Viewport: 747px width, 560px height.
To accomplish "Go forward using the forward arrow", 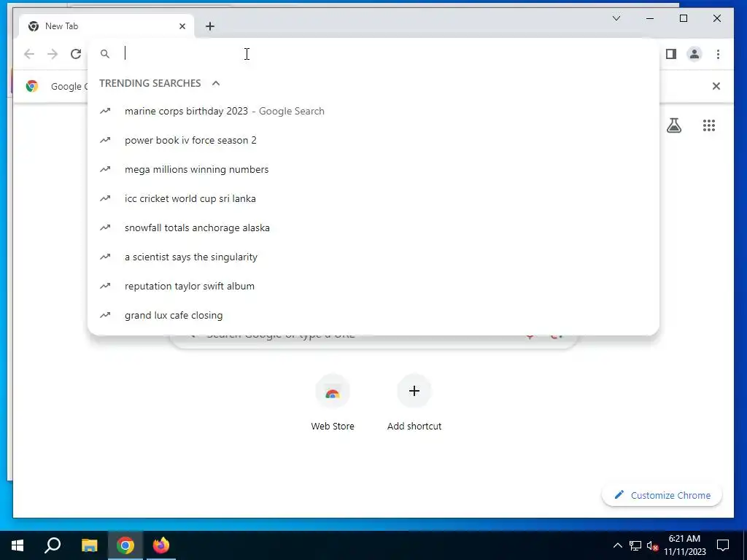I will [x=53, y=54].
